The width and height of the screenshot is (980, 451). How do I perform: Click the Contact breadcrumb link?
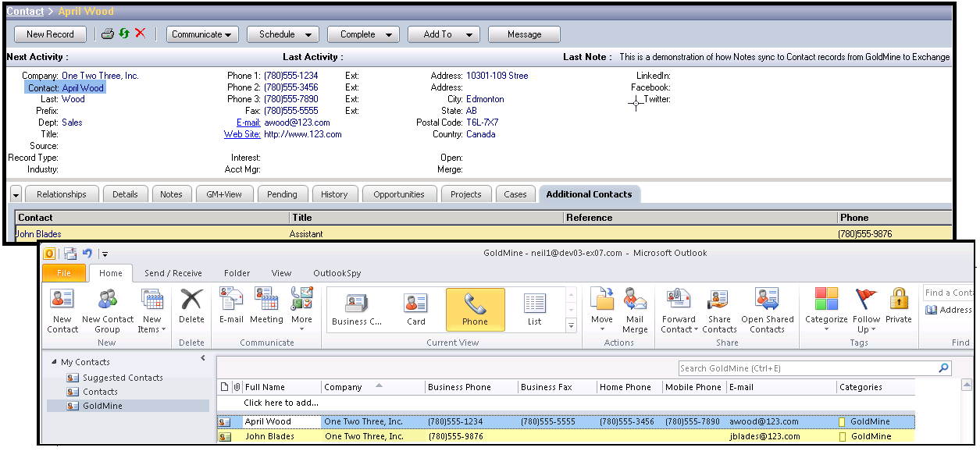(x=25, y=12)
